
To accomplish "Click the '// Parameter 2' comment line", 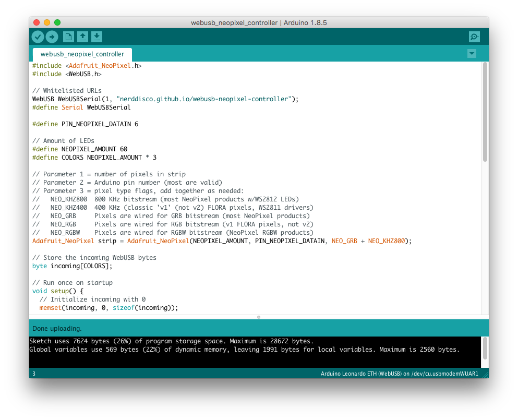I will [x=127, y=183].
